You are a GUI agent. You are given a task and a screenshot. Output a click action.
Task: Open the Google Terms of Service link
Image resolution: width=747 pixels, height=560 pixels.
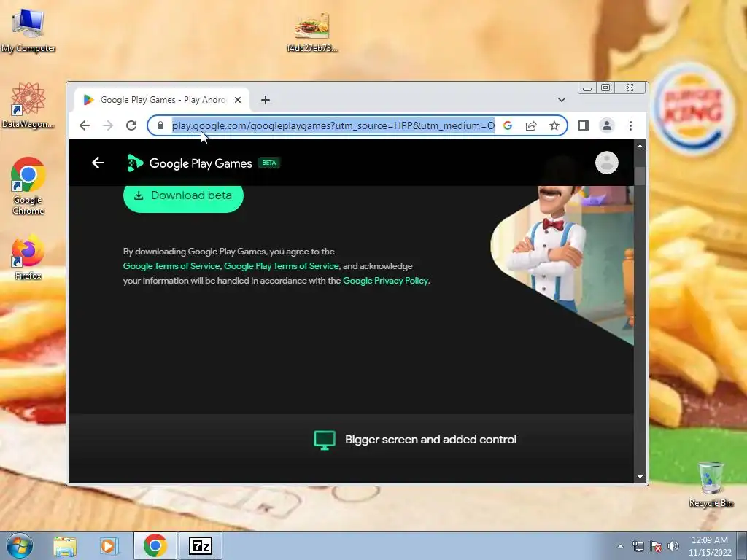(x=171, y=266)
